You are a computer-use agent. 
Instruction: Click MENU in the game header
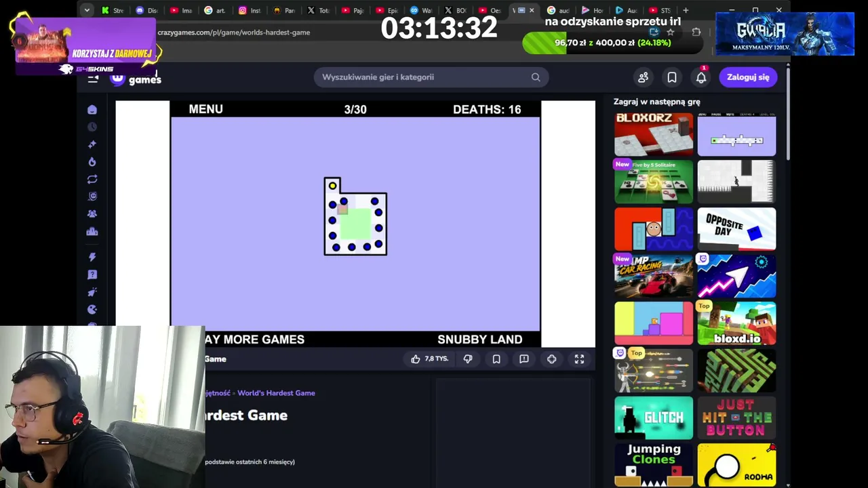point(205,109)
